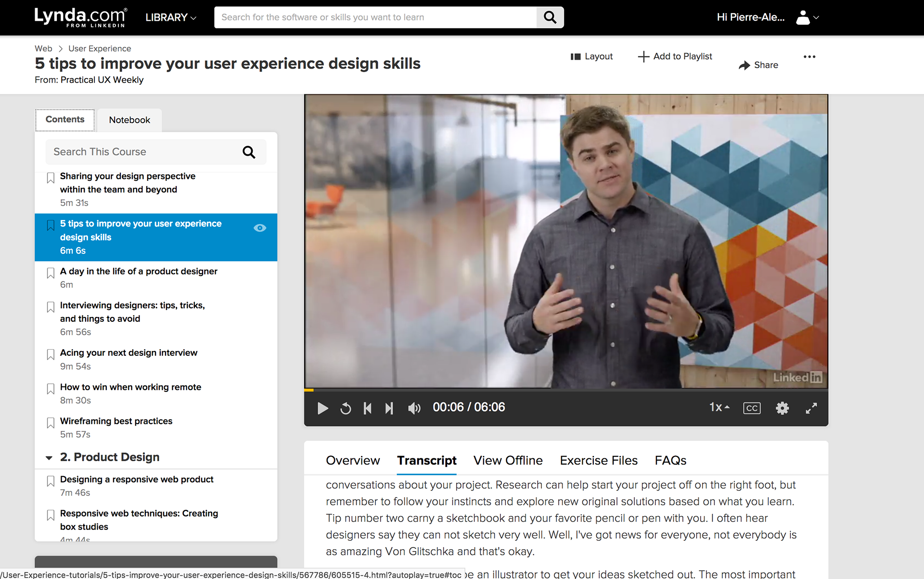
Task: Mute the video volume
Action: (x=414, y=408)
